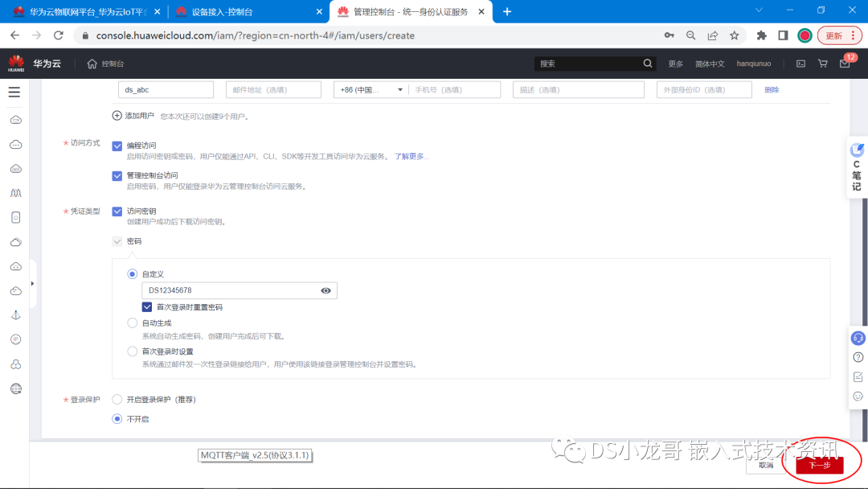Enable 开启登录保护 (推荐) login protection

pos(117,399)
